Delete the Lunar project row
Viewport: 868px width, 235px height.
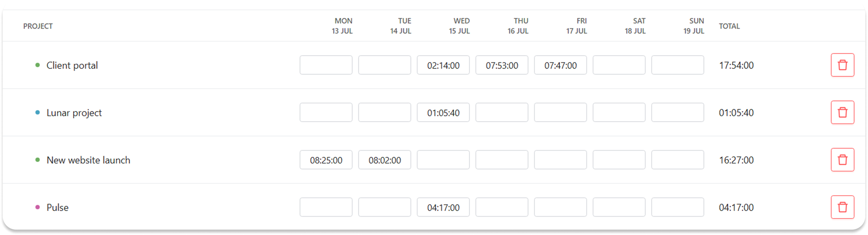842,112
